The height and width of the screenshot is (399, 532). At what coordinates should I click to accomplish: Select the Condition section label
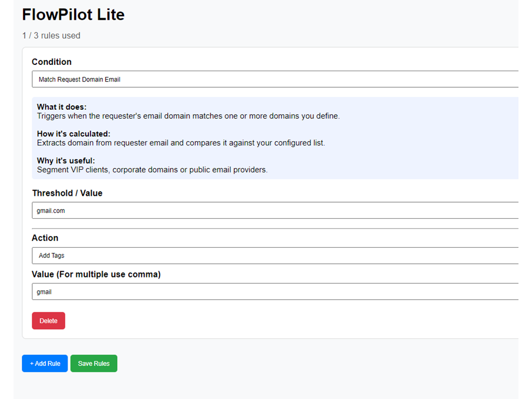pyautogui.click(x=51, y=61)
